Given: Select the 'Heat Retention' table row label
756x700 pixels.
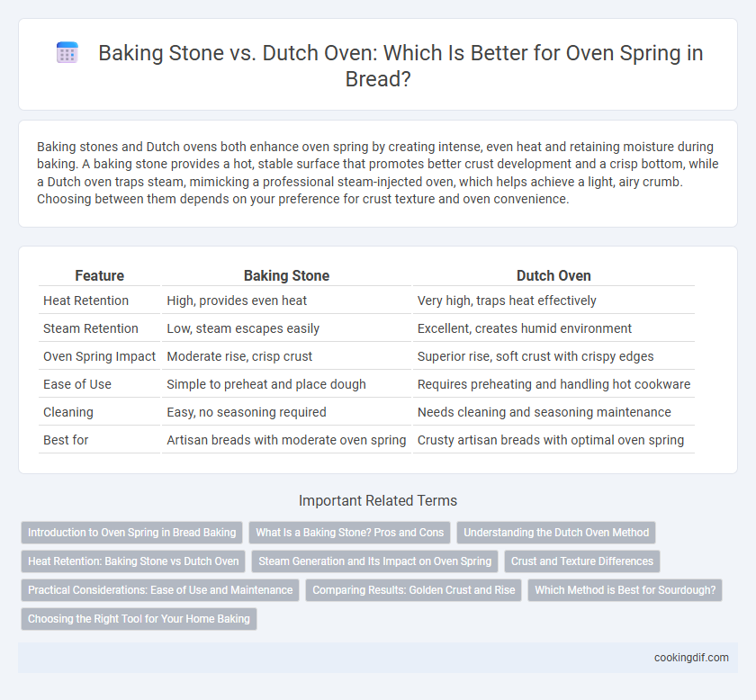Looking at the screenshot, I should tap(85, 301).
